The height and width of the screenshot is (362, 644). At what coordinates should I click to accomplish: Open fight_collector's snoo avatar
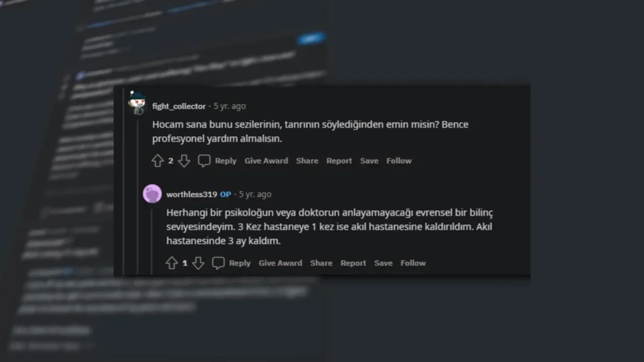point(137,103)
